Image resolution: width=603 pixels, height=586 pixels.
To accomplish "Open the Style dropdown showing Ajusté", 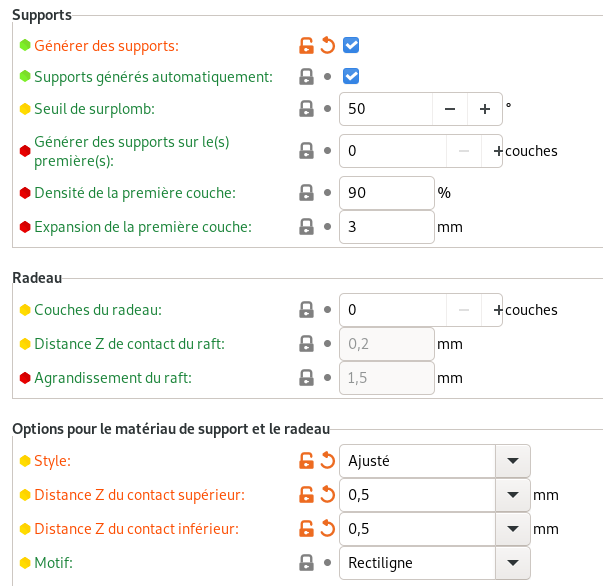I will [435, 461].
